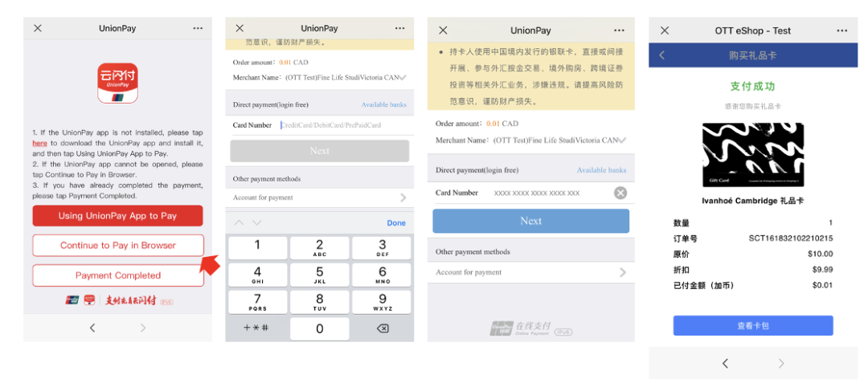The image size is (868, 387).
Task: Tap keypad digit 3 DEF
Action: (382, 247)
